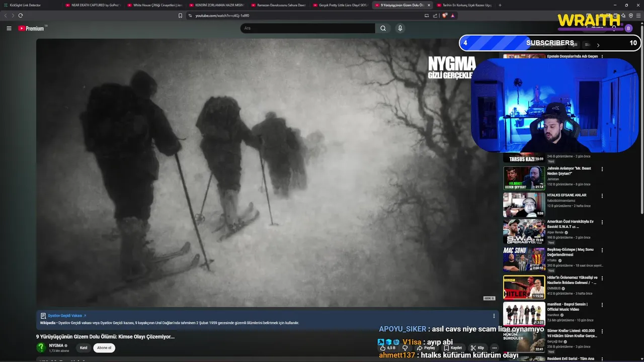This screenshot has width=644, height=362.
Task: Select the video title 9 Yürüyüşçünün Gizem Dolu Ölümü
Action: coord(105,336)
